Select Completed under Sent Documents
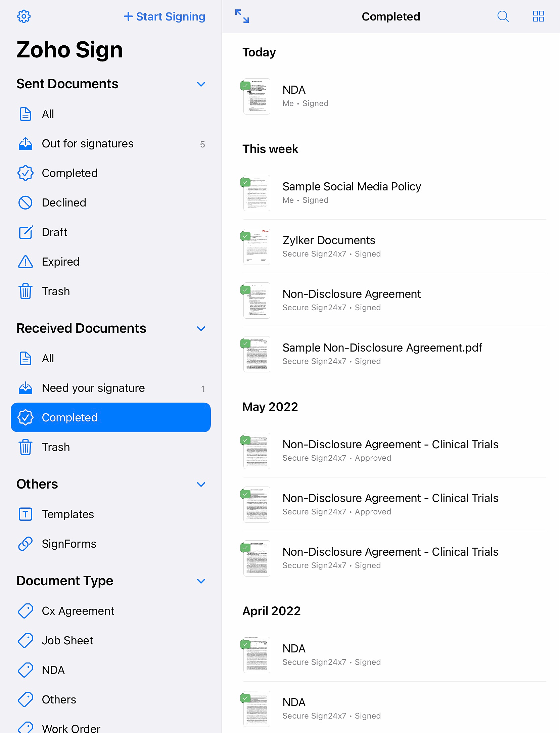The height and width of the screenshot is (733, 560). point(111,173)
